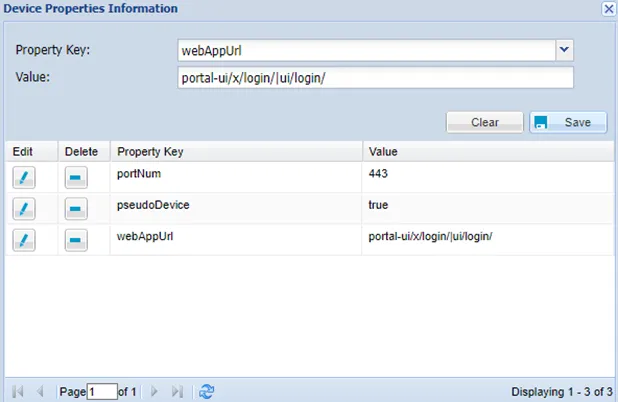Screen dimensions: 618x402
Task: Select the pseudoDevice key cell
Action: click(x=236, y=208)
